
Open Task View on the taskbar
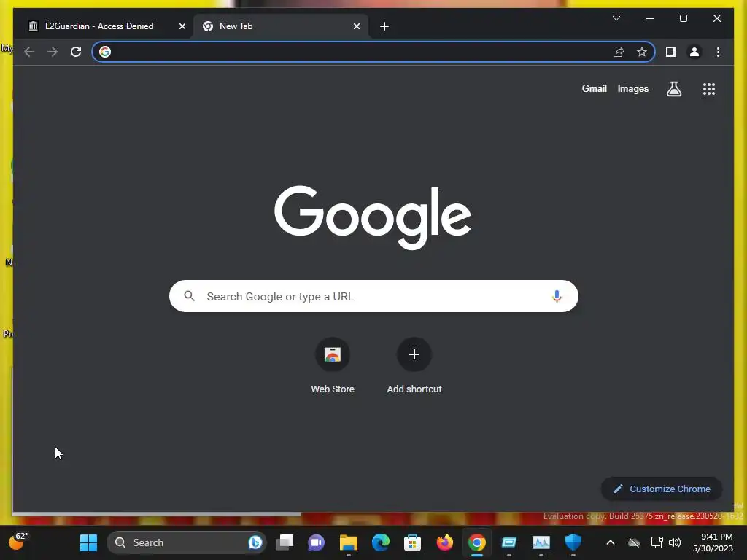pos(285,542)
